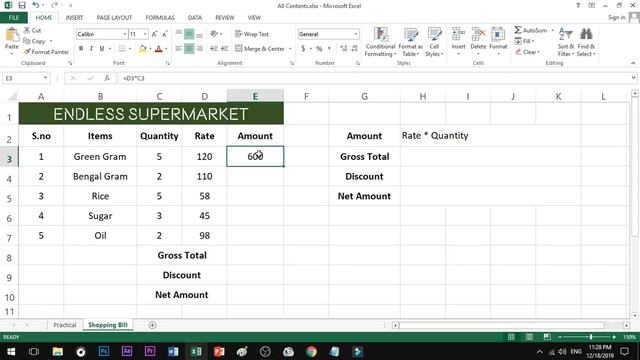This screenshot has height=360, width=640.
Task: Select the align left option
Action: [179, 49]
